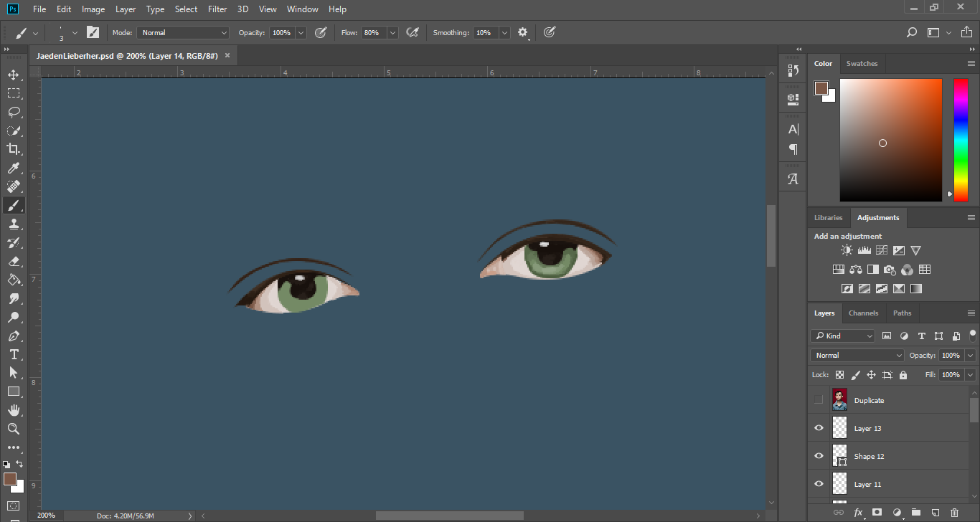980x522 pixels.
Task: Show the Duplicate layer
Action: click(819, 400)
